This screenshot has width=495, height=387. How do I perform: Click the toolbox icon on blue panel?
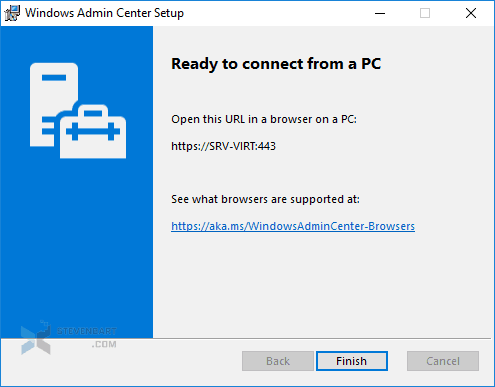[x=93, y=131]
